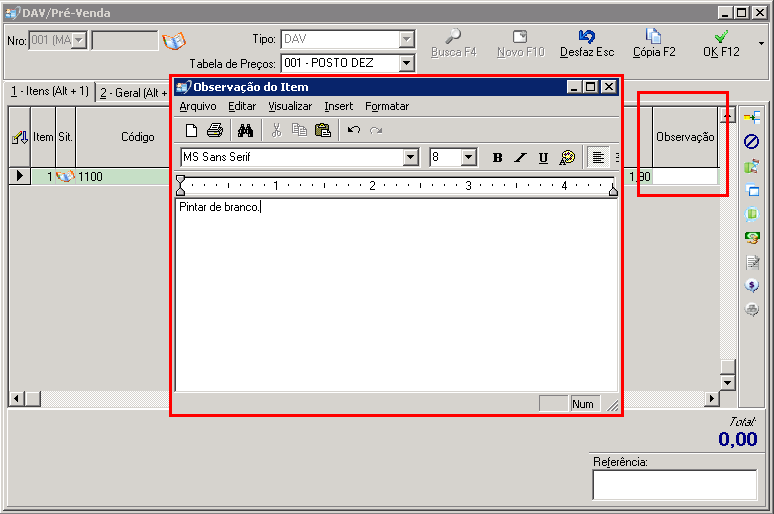
Task: Click the Desfaz Esc button
Action: [x=587, y=44]
